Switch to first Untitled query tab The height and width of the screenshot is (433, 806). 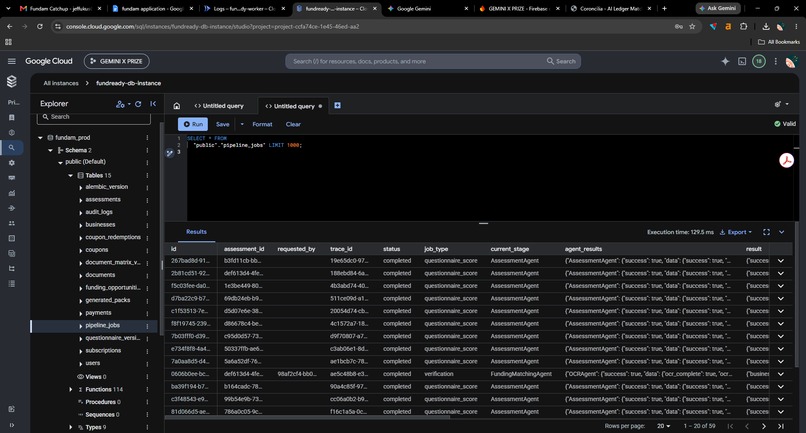[x=219, y=106]
